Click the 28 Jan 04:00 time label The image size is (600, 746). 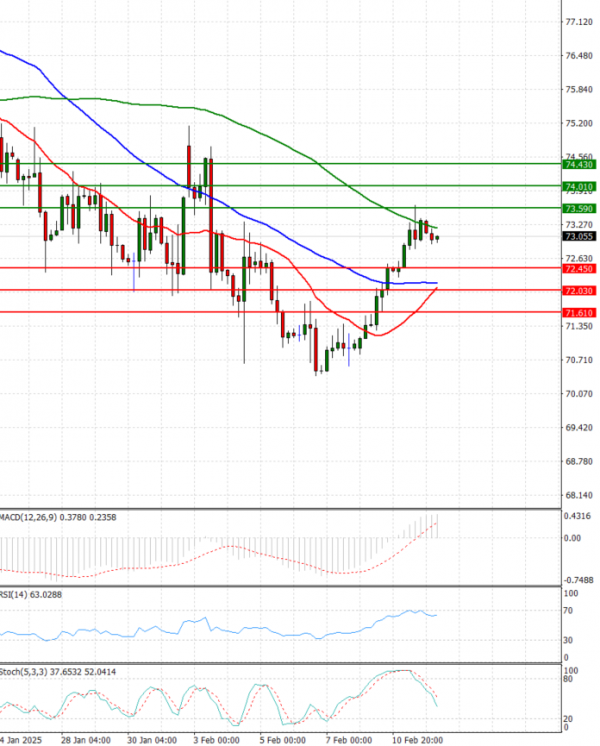pyautogui.click(x=86, y=740)
